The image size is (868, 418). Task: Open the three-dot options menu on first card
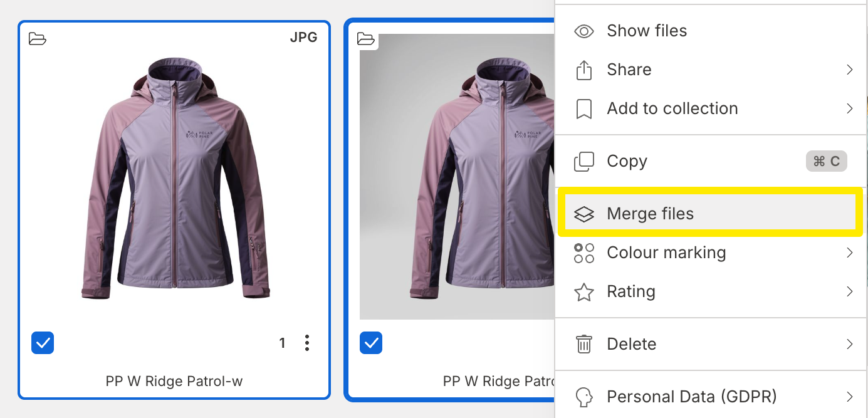(306, 343)
